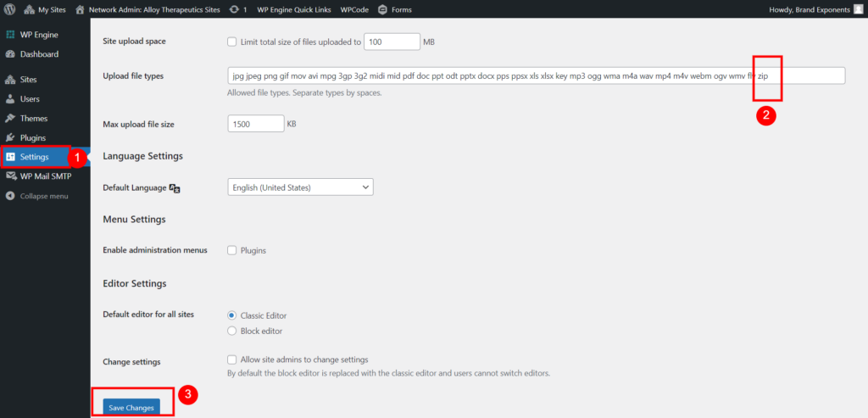
Task: Check the Plugins administration menu checkbox
Action: click(233, 251)
